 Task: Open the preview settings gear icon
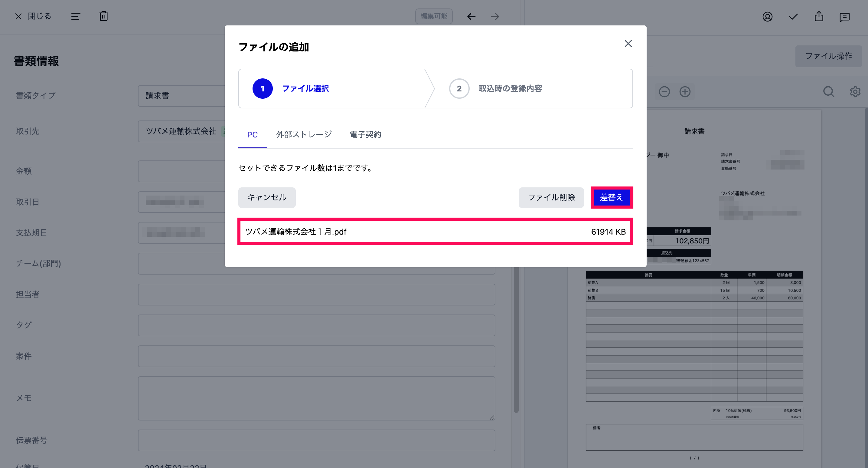(855, 92)
